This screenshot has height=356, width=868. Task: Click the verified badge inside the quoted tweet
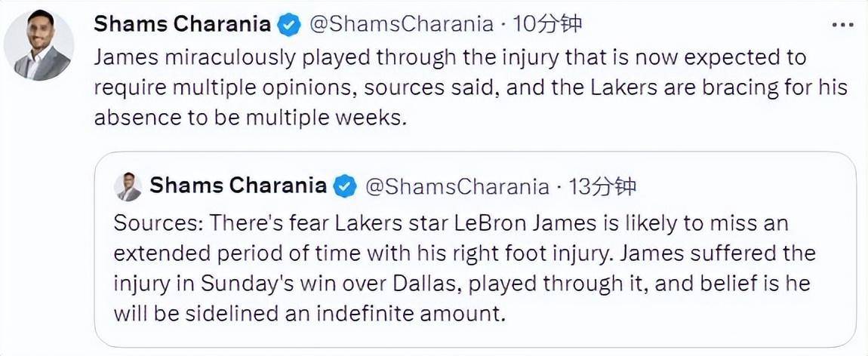(x=345, y=186)
